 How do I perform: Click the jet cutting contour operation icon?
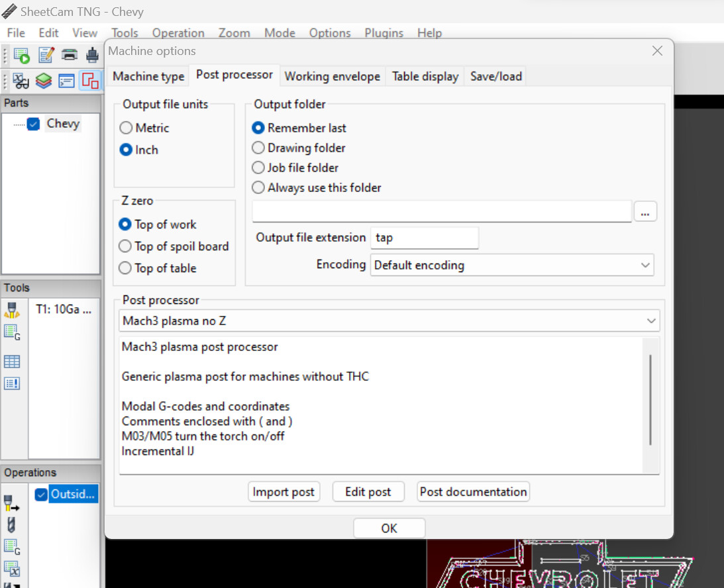pos(12,503)
